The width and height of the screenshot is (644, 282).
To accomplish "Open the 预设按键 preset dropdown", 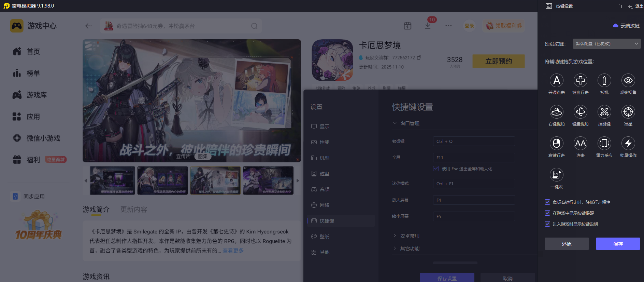I will 606,44.
